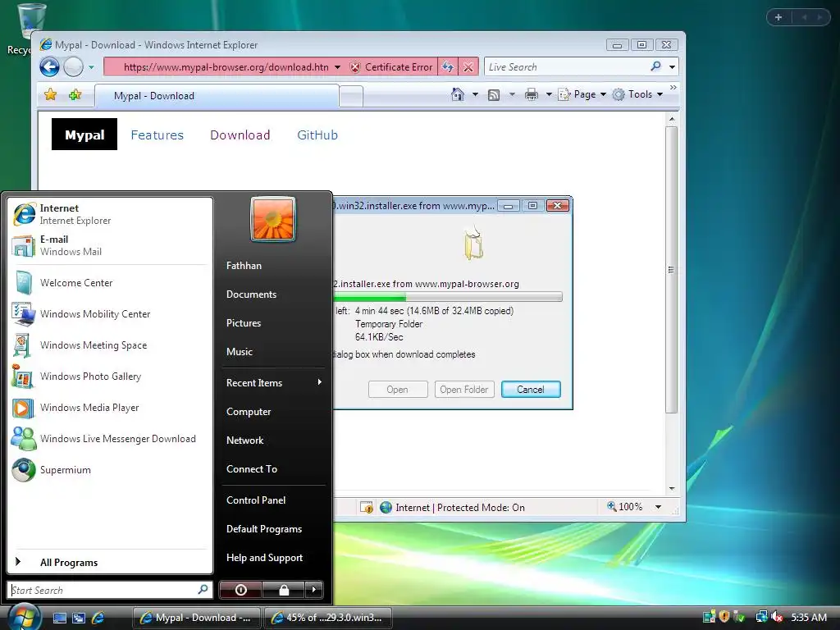840x630 pixels.
Task: Expand shutdown options arrow
Action: coord(314,590)
